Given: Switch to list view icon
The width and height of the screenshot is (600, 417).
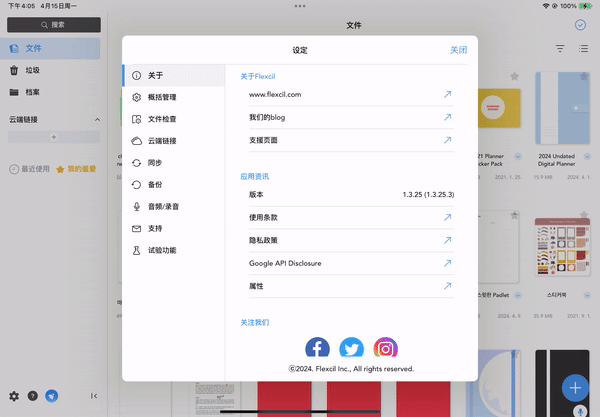Looking at the screenshot, I should [584, 49].
